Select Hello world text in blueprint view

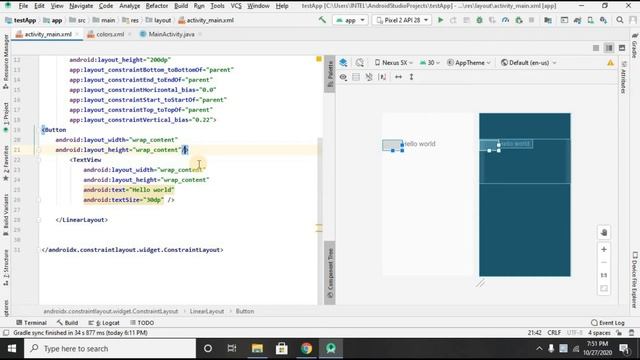(x=515, y=144)
